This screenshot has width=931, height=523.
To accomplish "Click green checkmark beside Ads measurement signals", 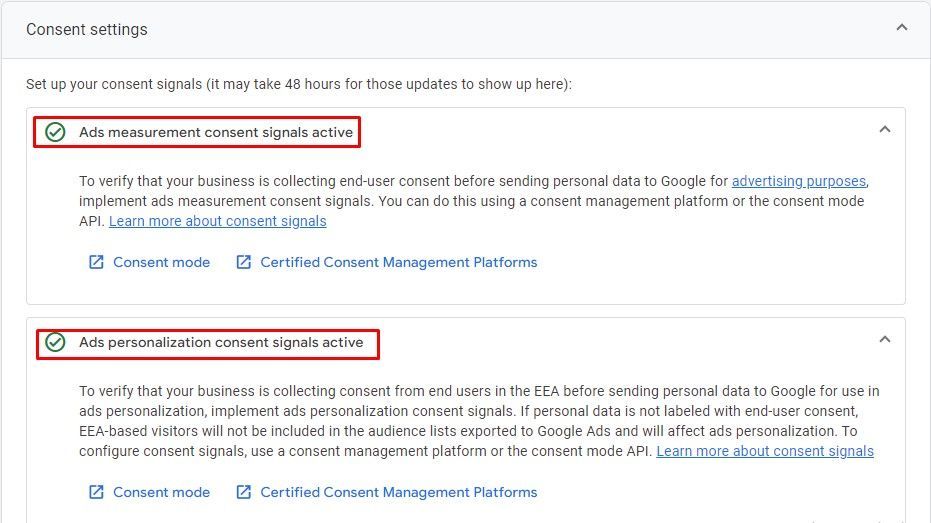I will [x=55, y=132].
